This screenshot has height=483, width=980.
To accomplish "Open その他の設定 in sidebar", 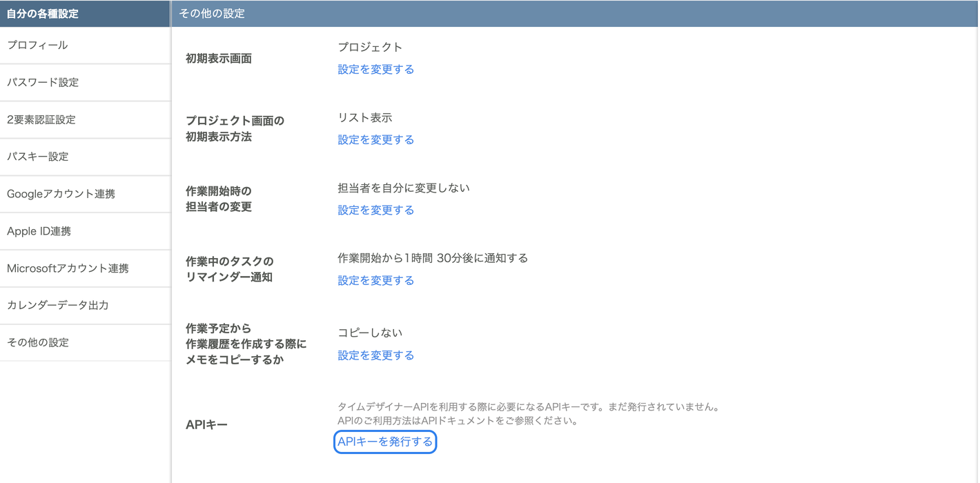I will click(85, 343).
